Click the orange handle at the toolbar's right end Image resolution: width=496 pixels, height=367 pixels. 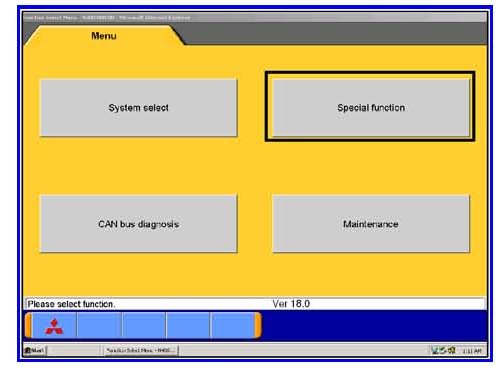[258, 325]
